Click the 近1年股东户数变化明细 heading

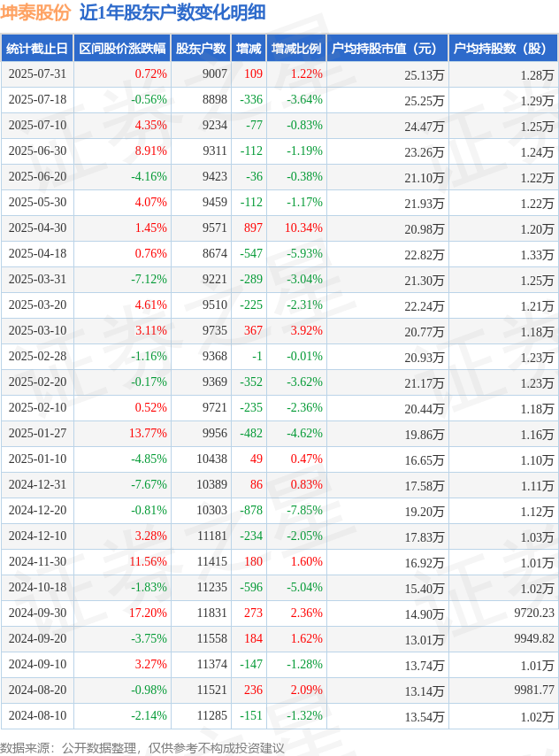[x=172, y=12]
